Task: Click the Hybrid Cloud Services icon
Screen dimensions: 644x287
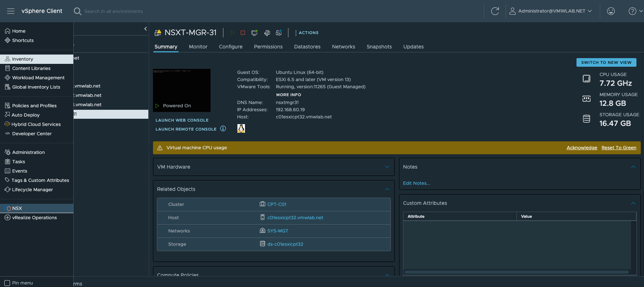Action: pos(7,124)
